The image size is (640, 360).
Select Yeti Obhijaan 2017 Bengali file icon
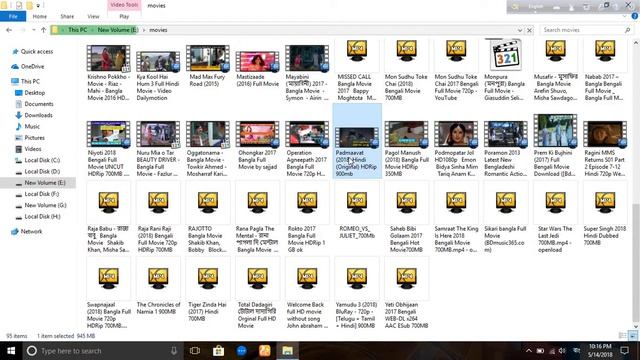pos(407,278)
